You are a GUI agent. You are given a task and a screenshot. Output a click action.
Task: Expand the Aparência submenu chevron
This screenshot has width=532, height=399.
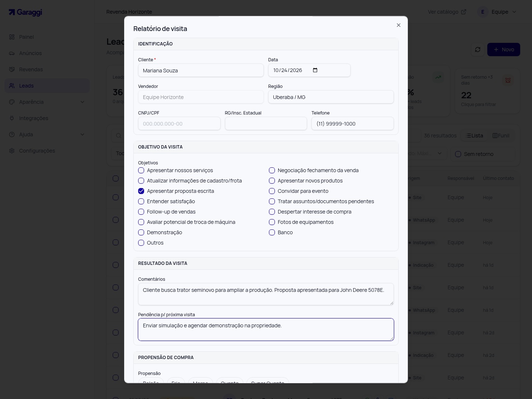82,102
